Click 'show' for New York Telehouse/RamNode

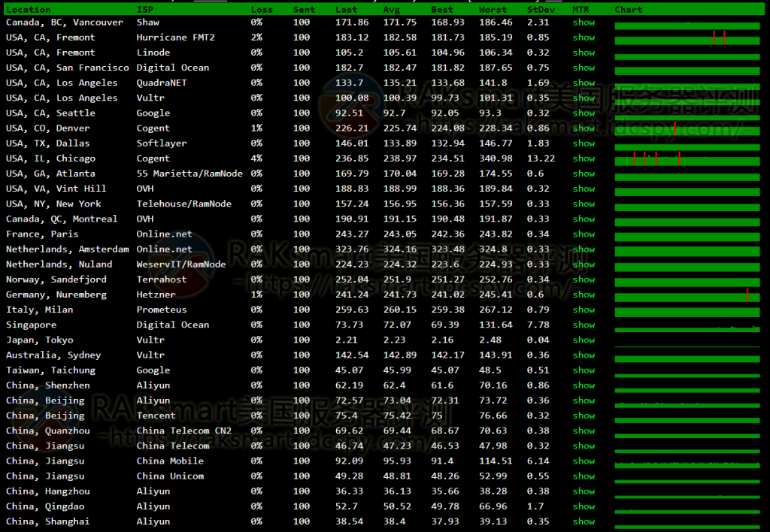point(584,204)
